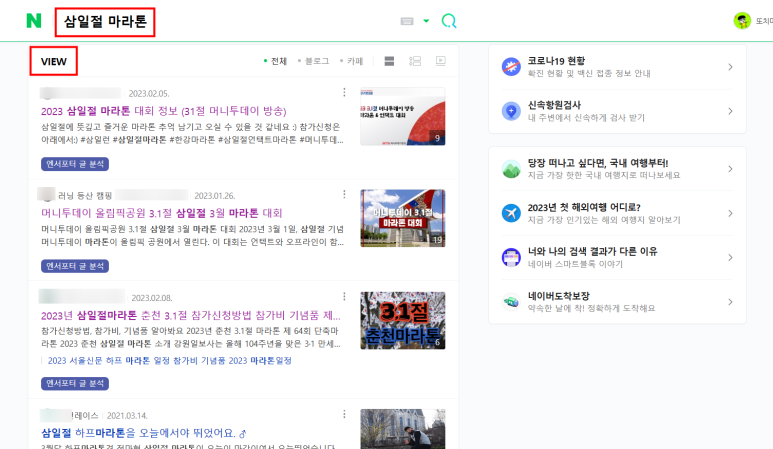Image resolution: width=773 pixels, height=449 pixels.
Task: Open the 3.1절 춘천마라톤 thumbnail
Action: (x=403, y=320)
